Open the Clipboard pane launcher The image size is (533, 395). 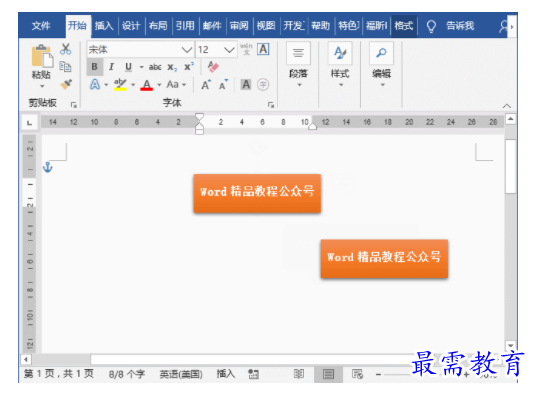pyautogui.click(x=74, y=105)
